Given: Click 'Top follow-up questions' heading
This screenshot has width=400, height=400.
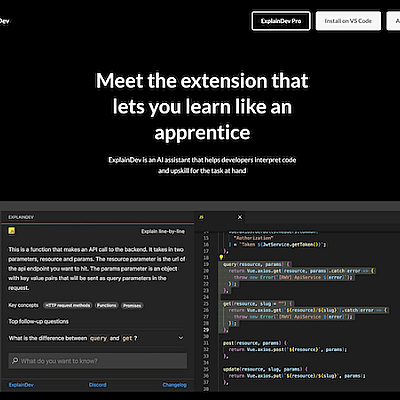Looking at the screenshot, I should pos(39,321).
